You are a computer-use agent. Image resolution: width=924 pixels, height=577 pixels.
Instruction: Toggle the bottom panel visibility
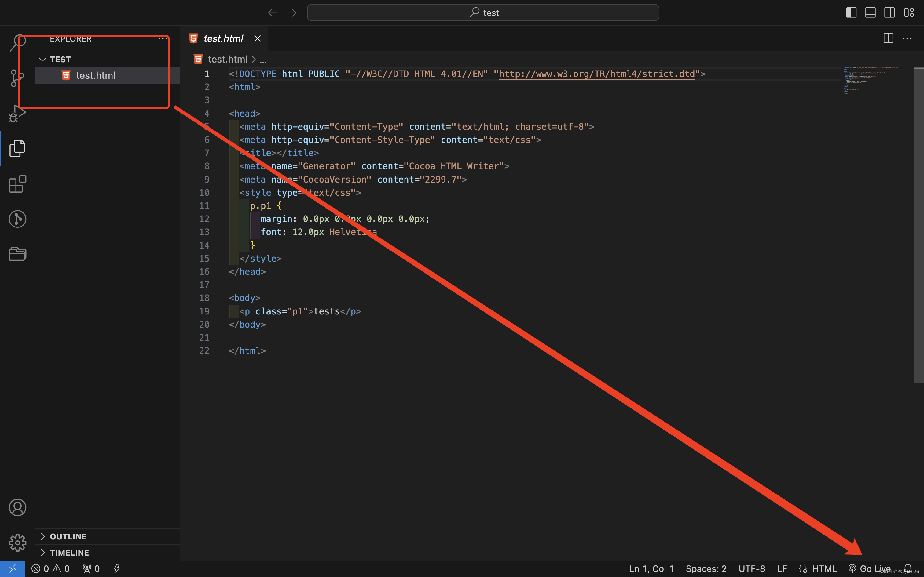(870, 13)
